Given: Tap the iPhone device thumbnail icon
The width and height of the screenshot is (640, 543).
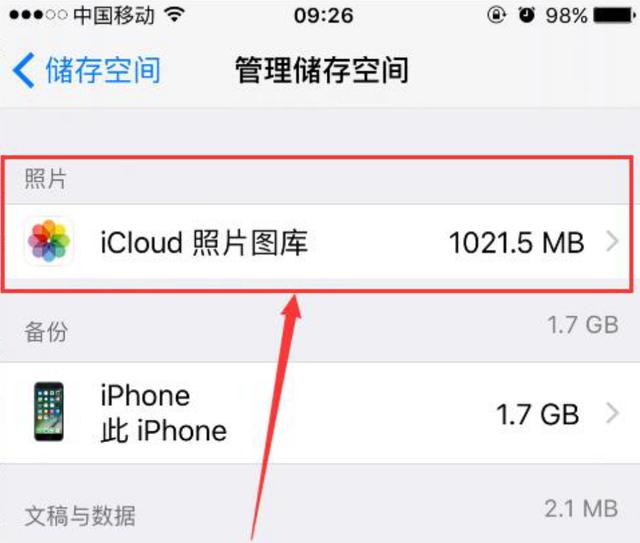Looking at the screenshot, I should 49,412.
